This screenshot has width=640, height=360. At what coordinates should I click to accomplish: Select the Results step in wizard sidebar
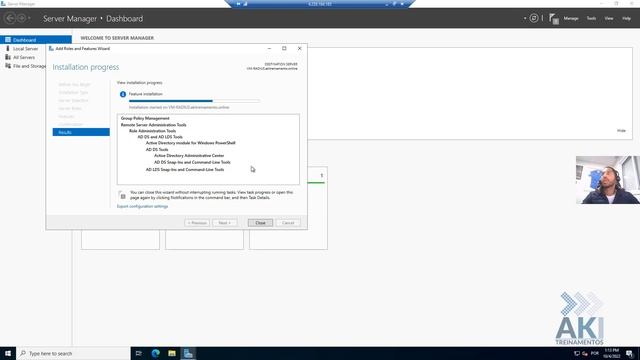click(81, 132)
